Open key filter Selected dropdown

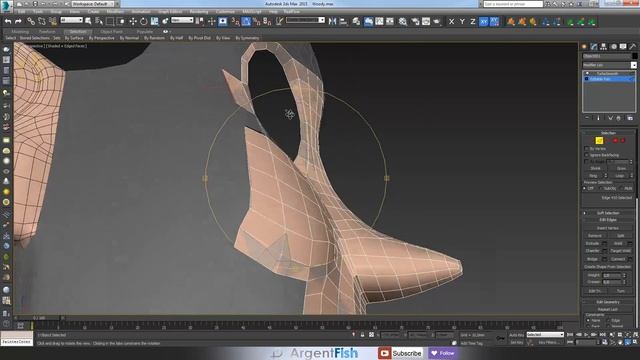[x=545, y=334]
